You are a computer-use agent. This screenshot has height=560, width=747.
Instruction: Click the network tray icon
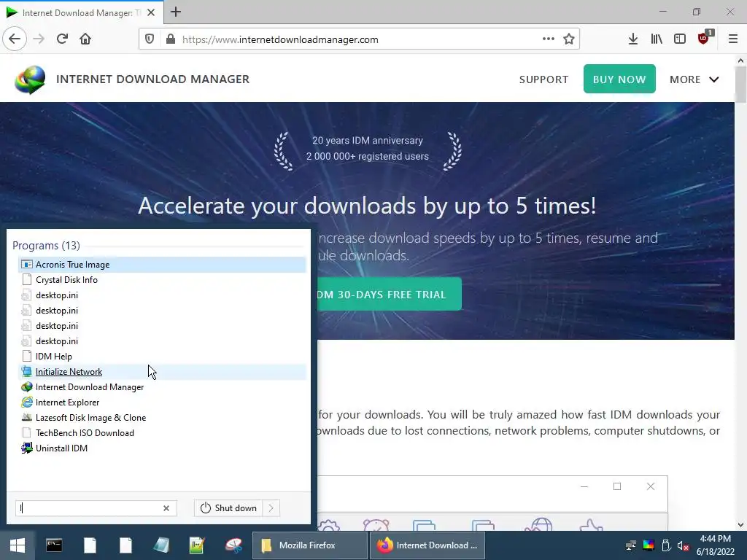[x=631, y=545]
